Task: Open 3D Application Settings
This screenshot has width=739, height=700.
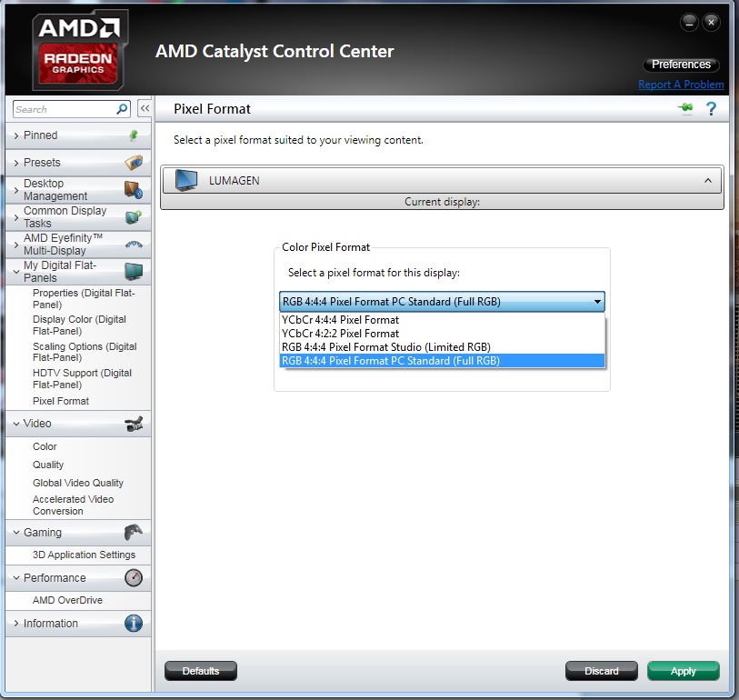Action: [84, 555]
